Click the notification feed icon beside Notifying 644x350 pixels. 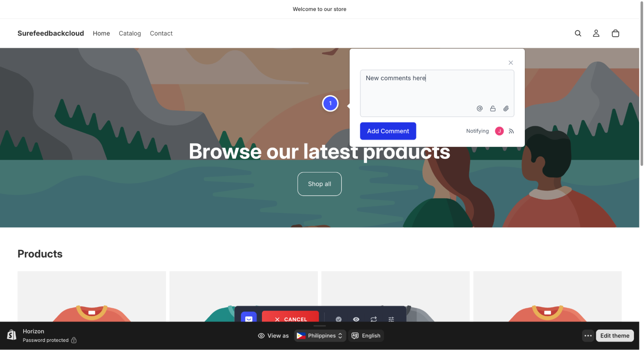tap(511, 131)
